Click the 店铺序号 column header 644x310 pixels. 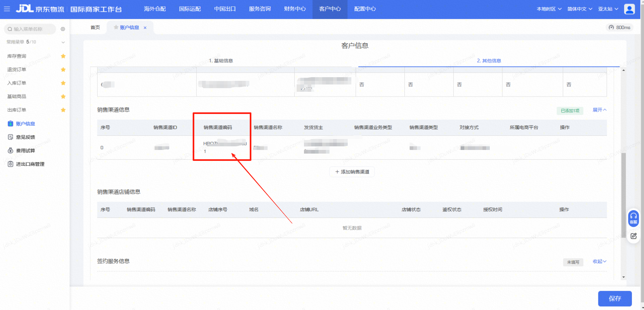pos(218,210)
